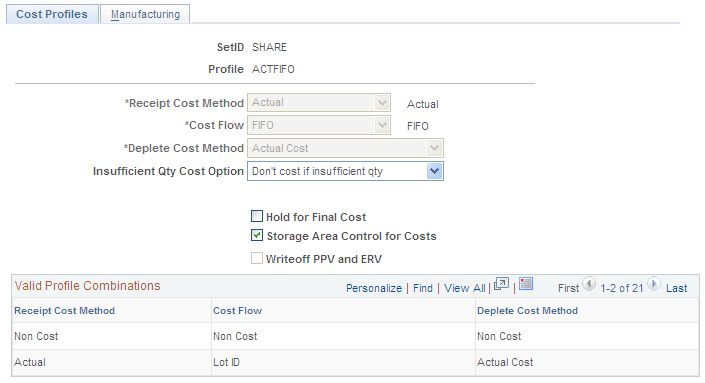Select Non Cost cell in Cost Flow column
Viewport: 705px width, 383px height.
point(235,336)
